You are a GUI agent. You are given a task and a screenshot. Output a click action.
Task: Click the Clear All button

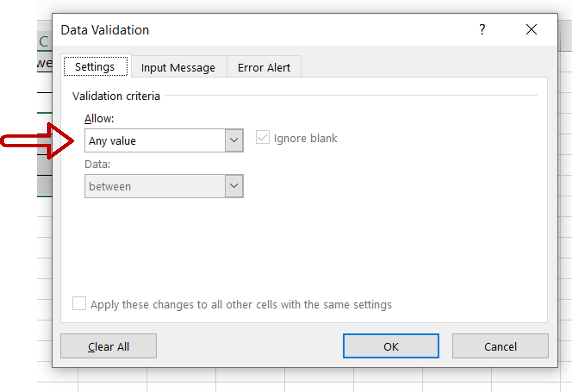click(x=109, y=346)
